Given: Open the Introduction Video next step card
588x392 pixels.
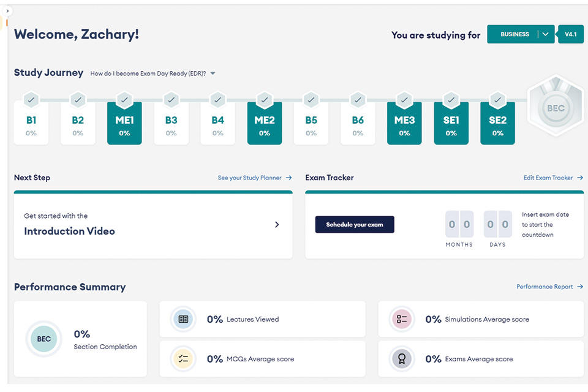Looking at the screenshot, I should [x=153, y=224].
